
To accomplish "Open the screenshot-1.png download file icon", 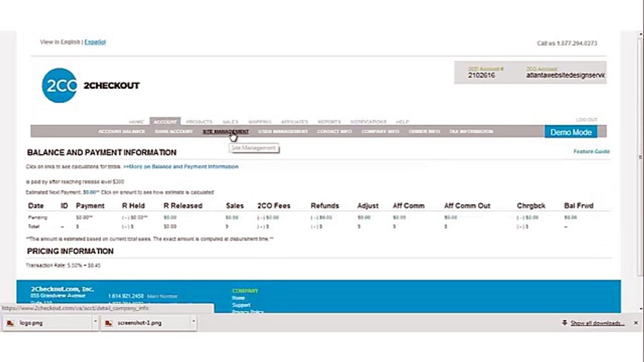I will (x=109, y=323).
